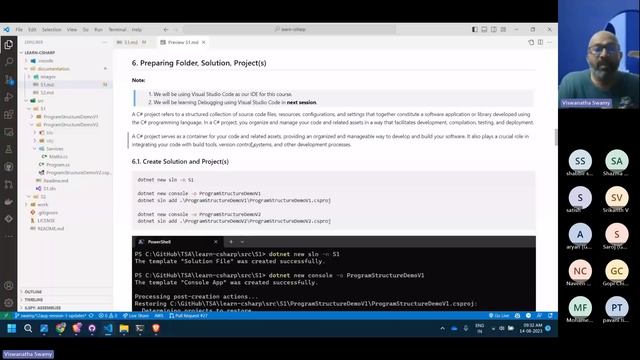The height and width of the screenshot is (360, 640).
Task: Click Pull Request #27 in status bar
Action: pos(188,316)
